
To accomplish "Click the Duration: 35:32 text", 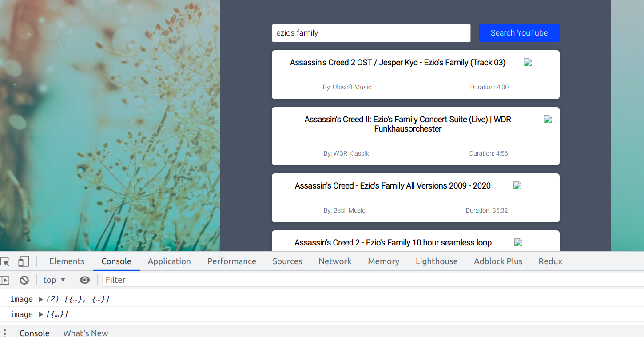I will click(x=487, y=210).
